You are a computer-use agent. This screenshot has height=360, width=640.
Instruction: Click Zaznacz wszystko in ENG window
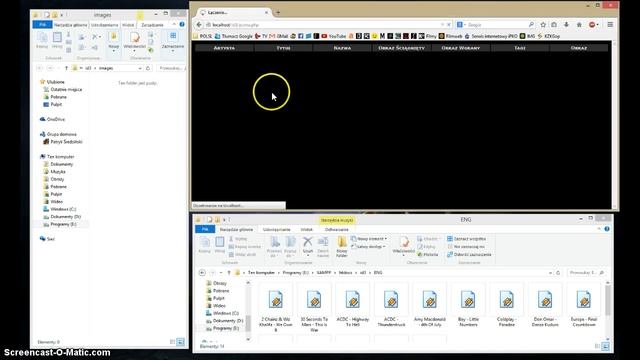[x=467, y=239]
